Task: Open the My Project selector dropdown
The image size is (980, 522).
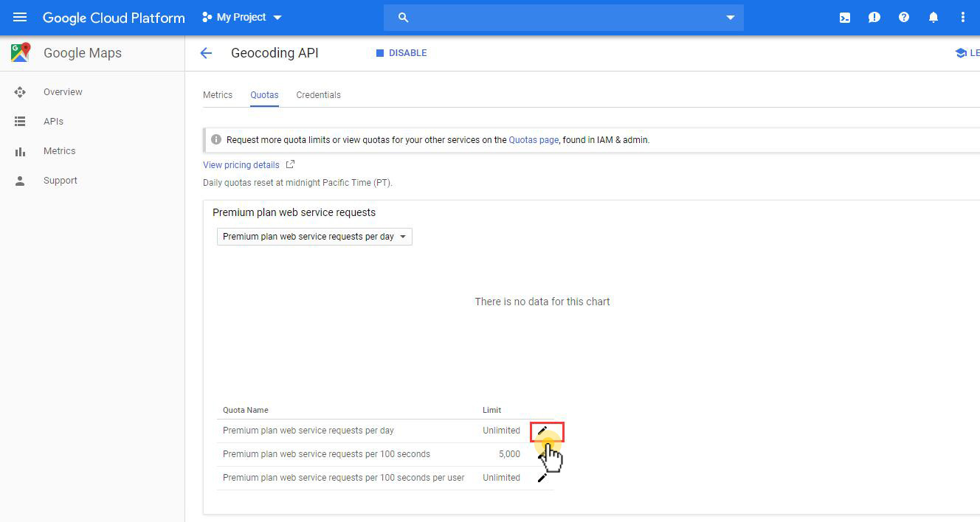Action: coord(242,17)
